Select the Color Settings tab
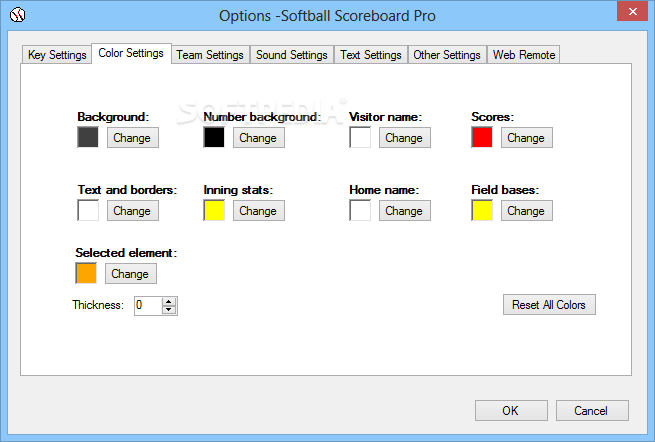655x442 pixels. pyautogui.click(x=131, y=53)
